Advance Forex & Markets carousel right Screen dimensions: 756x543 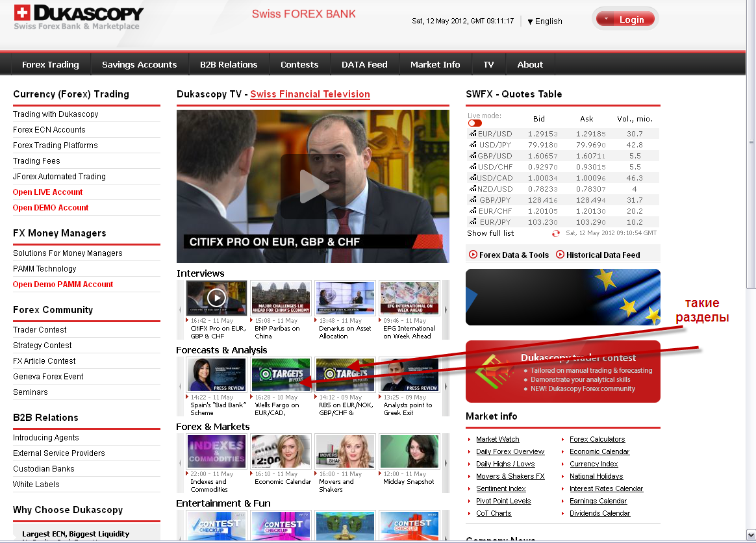coord(446,463)
